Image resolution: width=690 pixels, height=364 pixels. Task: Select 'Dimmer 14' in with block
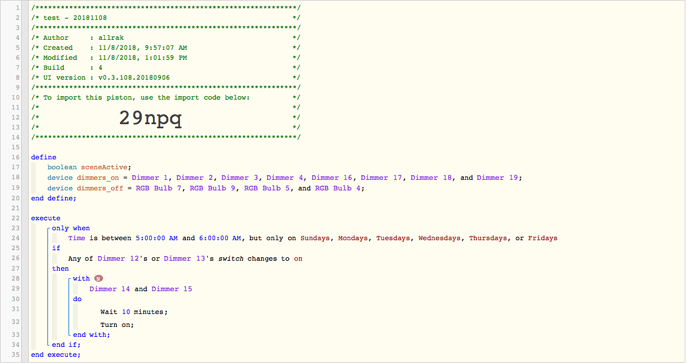click(110, 289)
